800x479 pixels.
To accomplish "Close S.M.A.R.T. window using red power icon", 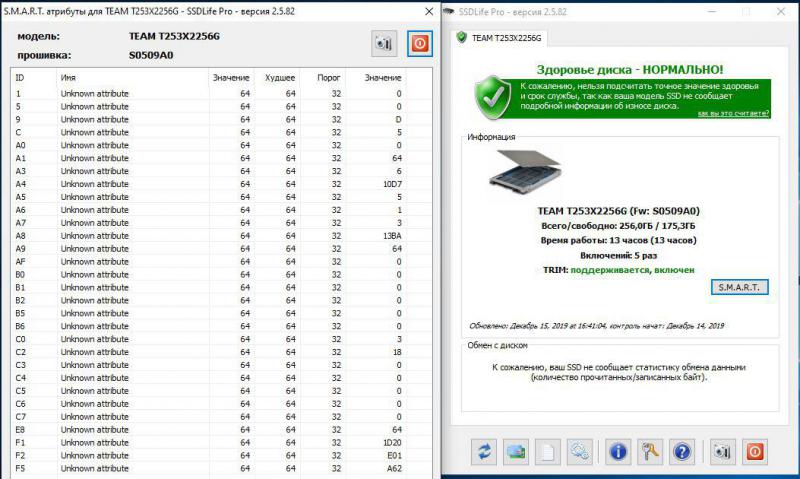I will (x=419, y=44).
